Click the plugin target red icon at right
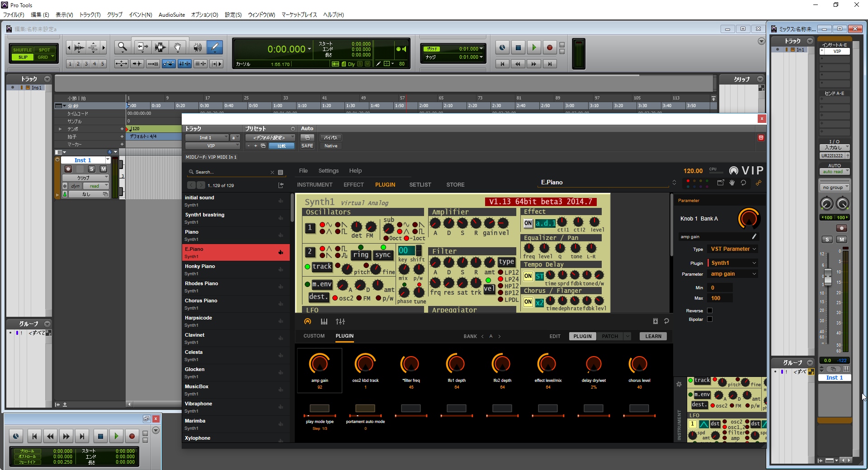 click(x=761, y=137)
